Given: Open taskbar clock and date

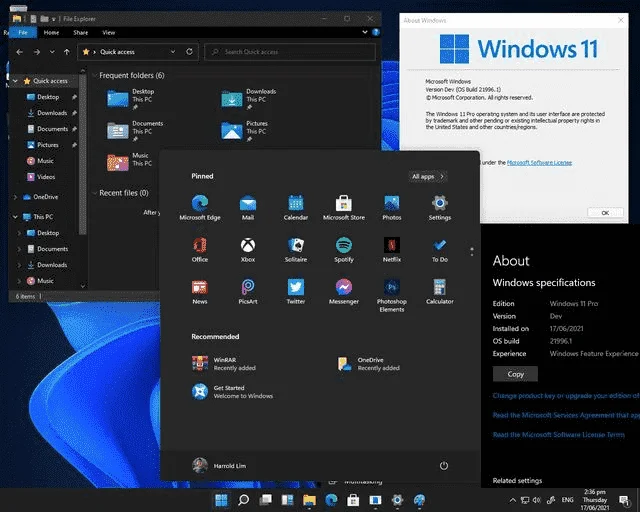Looking at the screenshot, I should point(594,500).
